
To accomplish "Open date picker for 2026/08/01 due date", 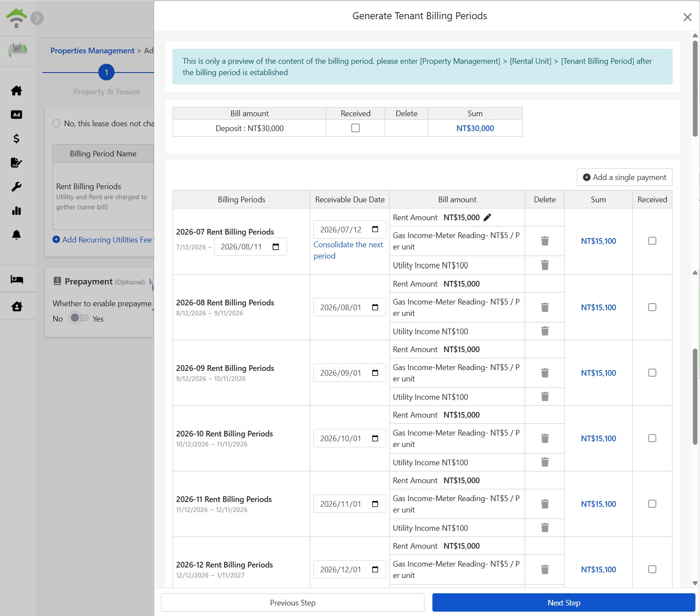I will (375, 307).
